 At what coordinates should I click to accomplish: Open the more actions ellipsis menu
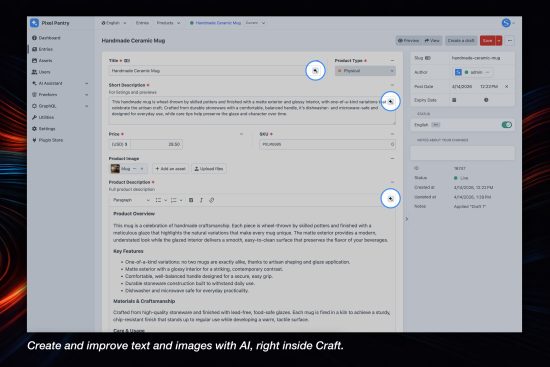click(x=510, y=41)
